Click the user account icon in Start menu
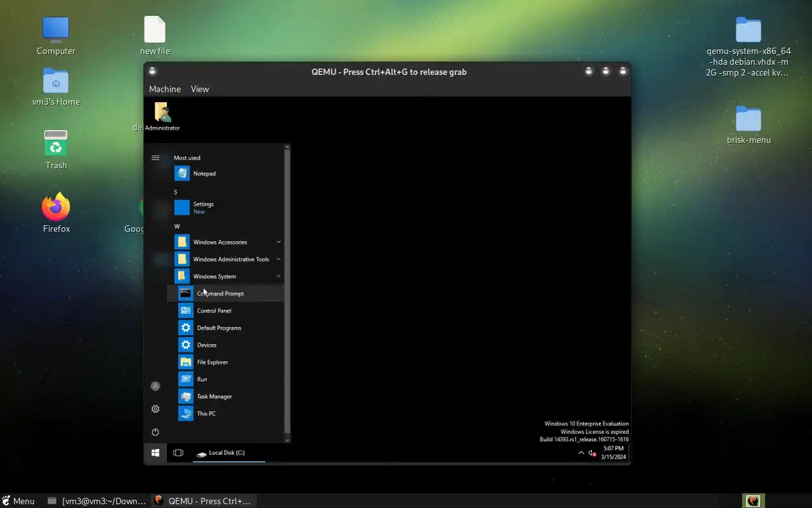 (155, 386)
